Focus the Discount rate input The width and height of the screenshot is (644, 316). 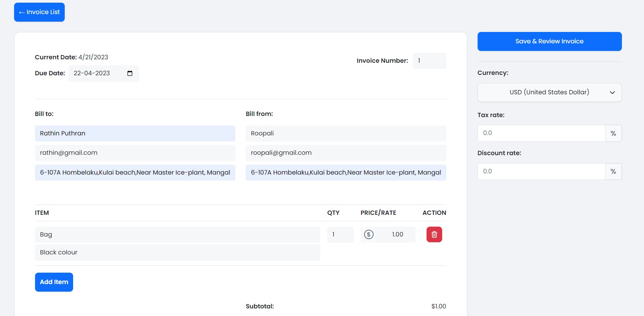point(541,171)
